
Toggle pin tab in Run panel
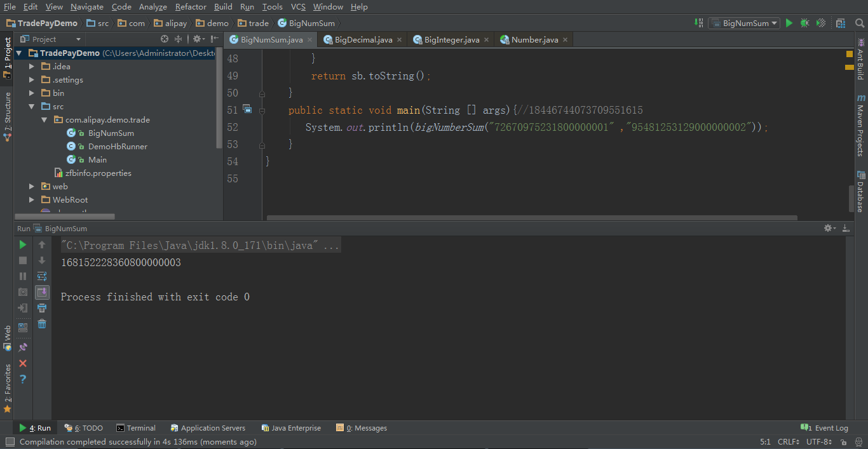point(23,347)
